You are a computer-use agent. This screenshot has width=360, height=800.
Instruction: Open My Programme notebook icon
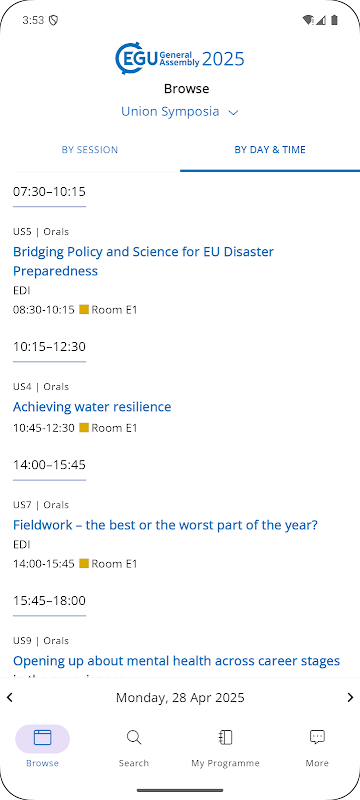coord(225,738)
